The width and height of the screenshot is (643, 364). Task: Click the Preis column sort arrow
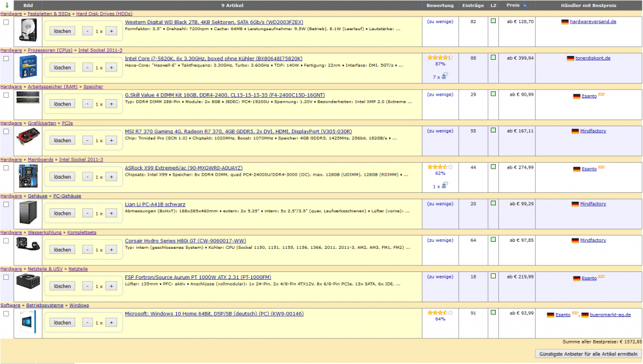coord(523,6)
